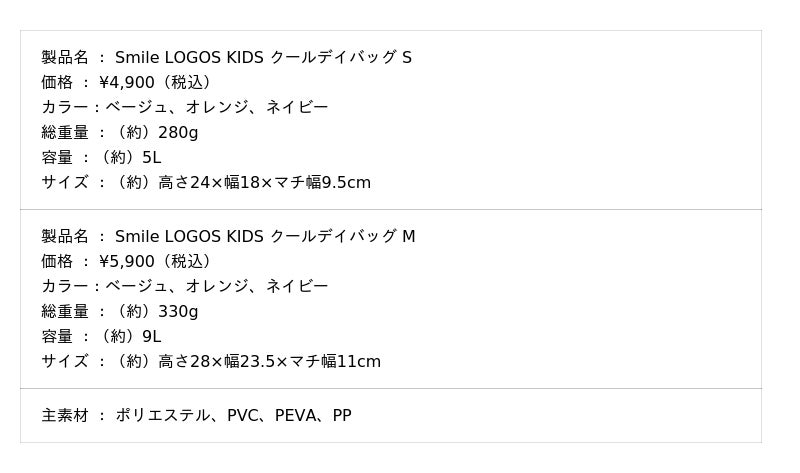
Task: Click the PEVA material text
Action: 297,415
